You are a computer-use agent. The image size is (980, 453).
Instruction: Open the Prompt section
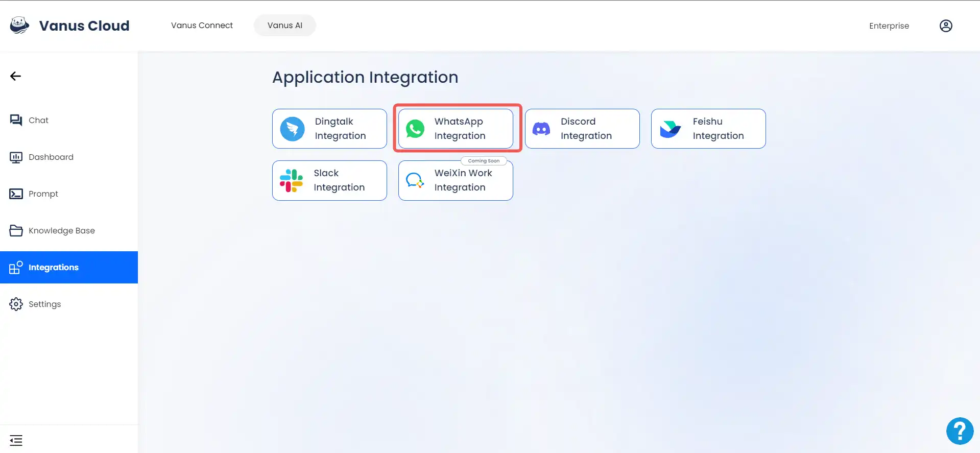(x=69, y=194)
